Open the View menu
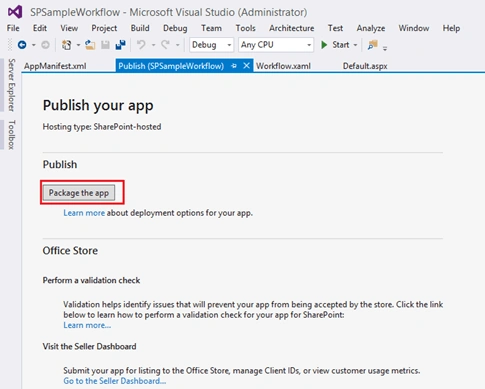The height and width of the screenshot is (389, 485). click(x=69, y=28)
